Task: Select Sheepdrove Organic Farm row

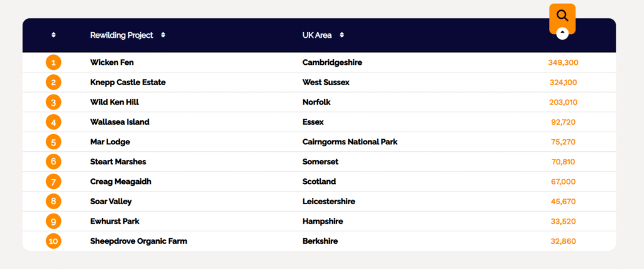Action: pyautogui.click(x=319, y=241)
